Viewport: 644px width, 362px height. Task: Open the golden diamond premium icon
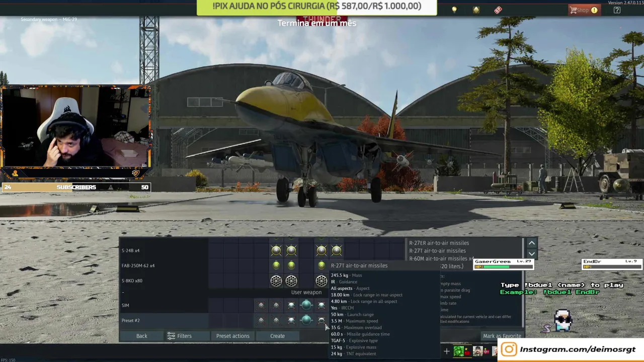click(476, 10)
